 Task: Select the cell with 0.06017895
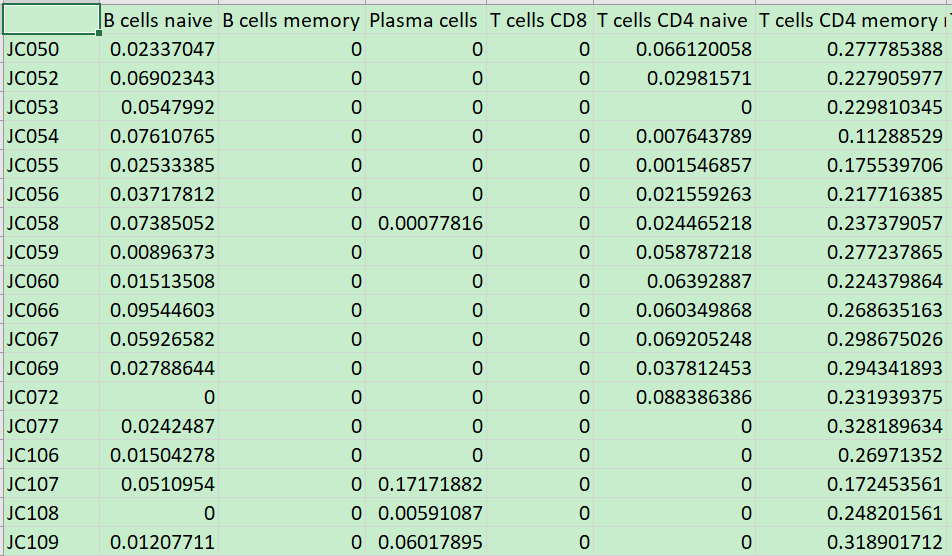point(426,542)
